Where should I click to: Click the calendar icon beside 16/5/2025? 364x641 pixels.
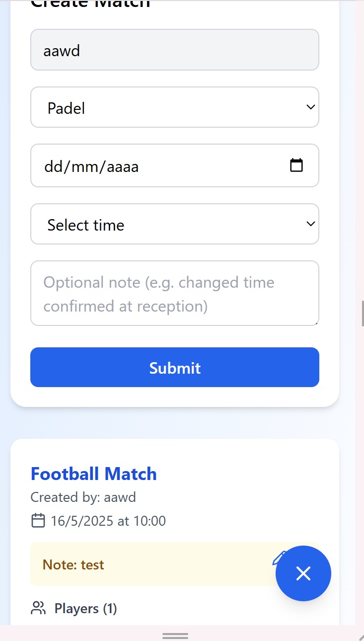(x=38, y=520)
